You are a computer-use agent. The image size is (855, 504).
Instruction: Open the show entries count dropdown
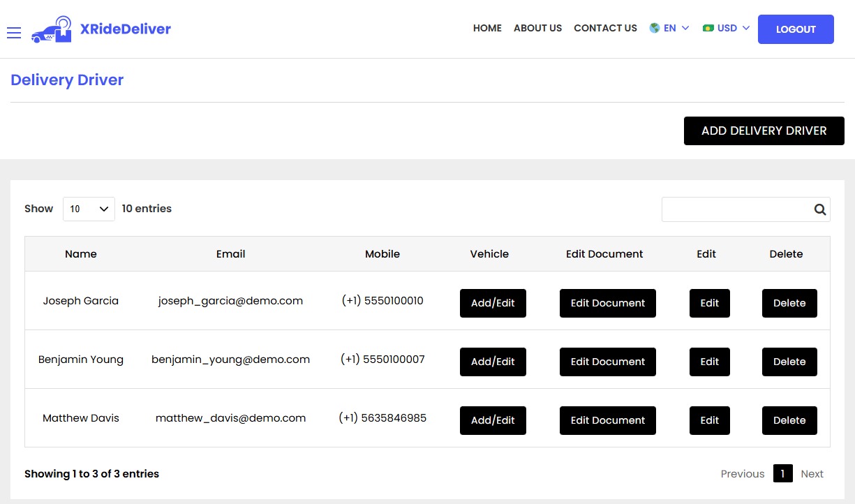(89, 209)
